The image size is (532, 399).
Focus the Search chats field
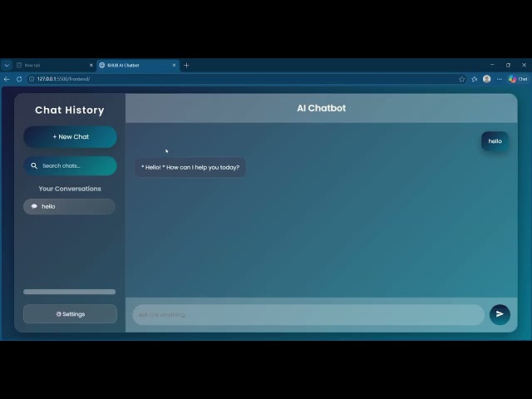[70, 165]
